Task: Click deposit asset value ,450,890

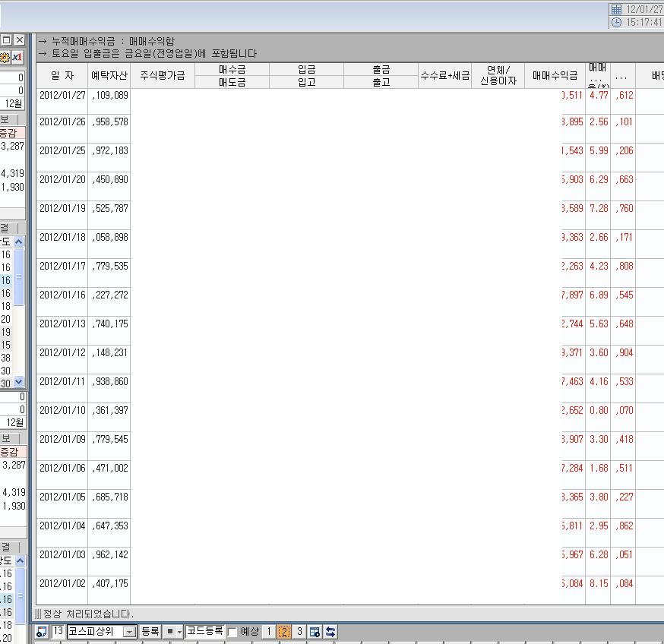Action: pos(110,179)
